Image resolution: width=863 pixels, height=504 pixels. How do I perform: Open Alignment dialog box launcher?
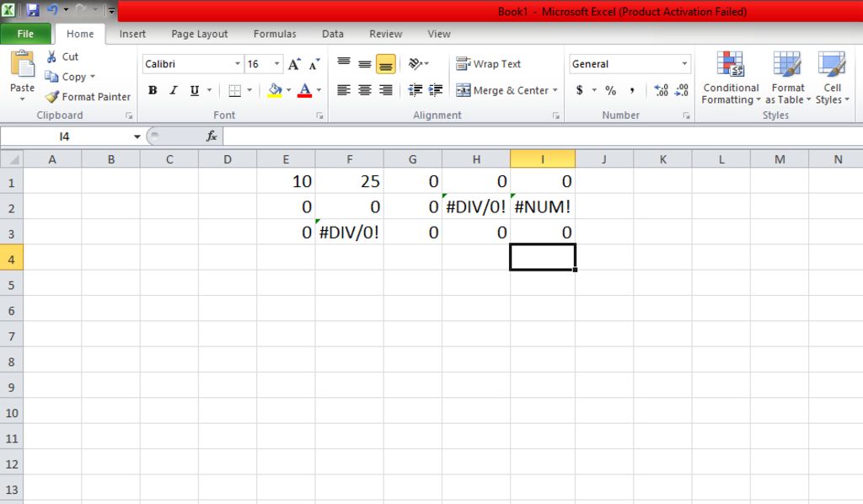click(x=556, y=115)
